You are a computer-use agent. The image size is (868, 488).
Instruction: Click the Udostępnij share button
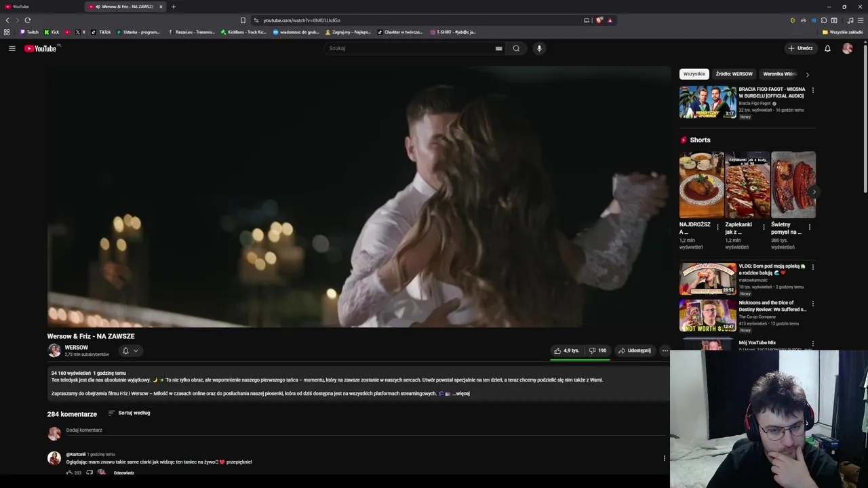(x=635, y=350)
